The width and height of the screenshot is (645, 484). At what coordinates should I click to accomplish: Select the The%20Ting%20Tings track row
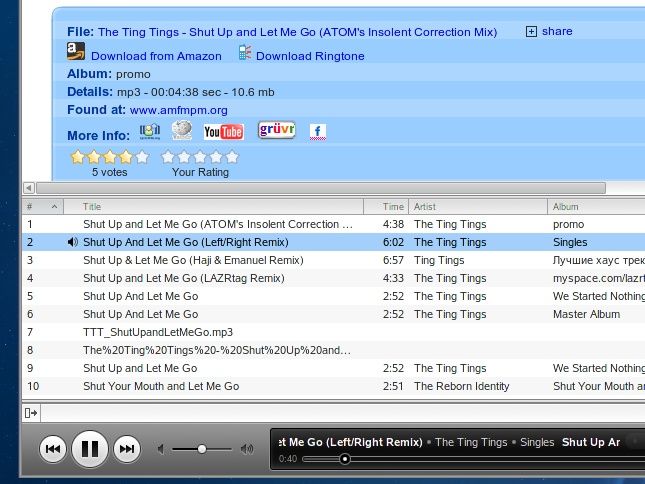pos(334,350)
